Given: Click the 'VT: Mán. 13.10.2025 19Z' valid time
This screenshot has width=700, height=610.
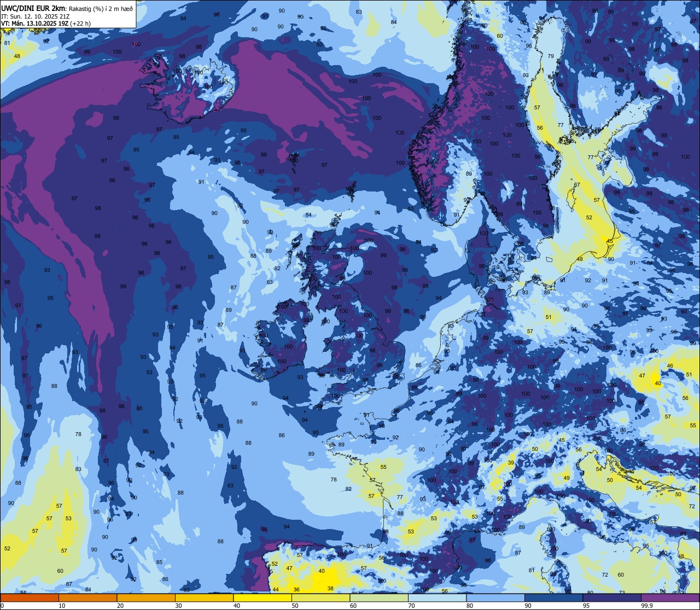Looking at the screenshot, I should point(35,24).
